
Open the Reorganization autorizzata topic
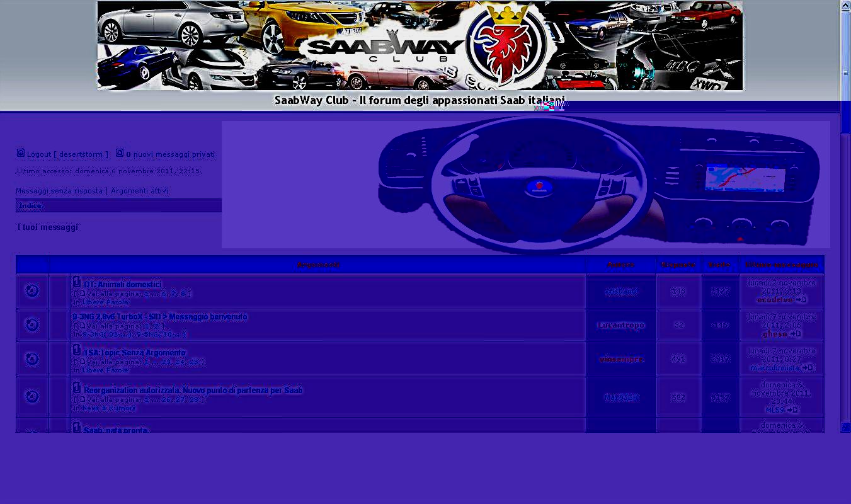tap(193, 391)
